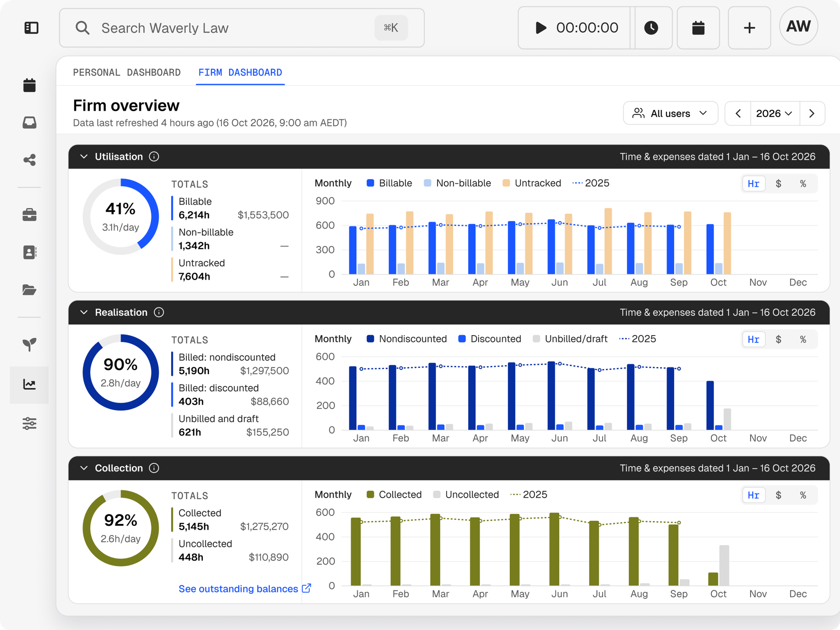Open the briefcase matters sidebar icon

30,215
